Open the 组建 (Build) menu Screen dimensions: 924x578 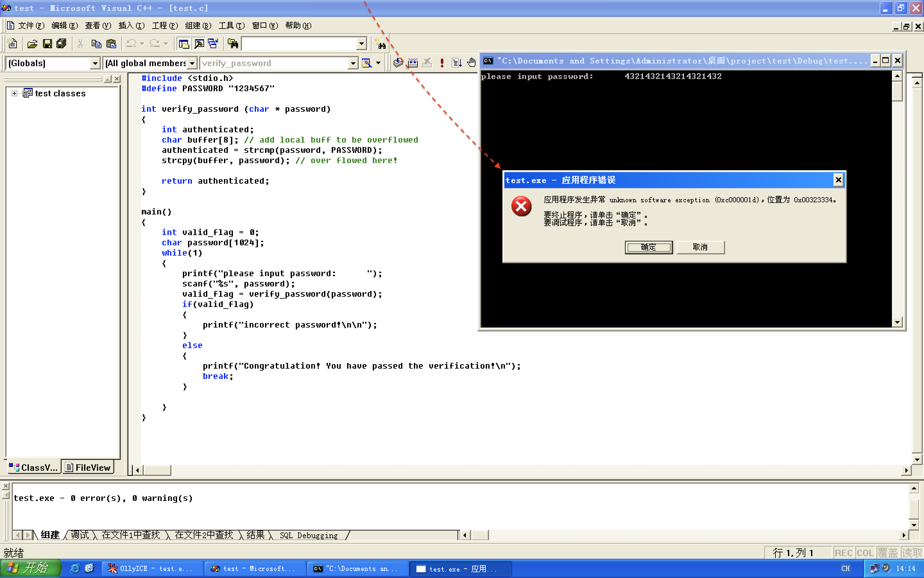[198, 26]
